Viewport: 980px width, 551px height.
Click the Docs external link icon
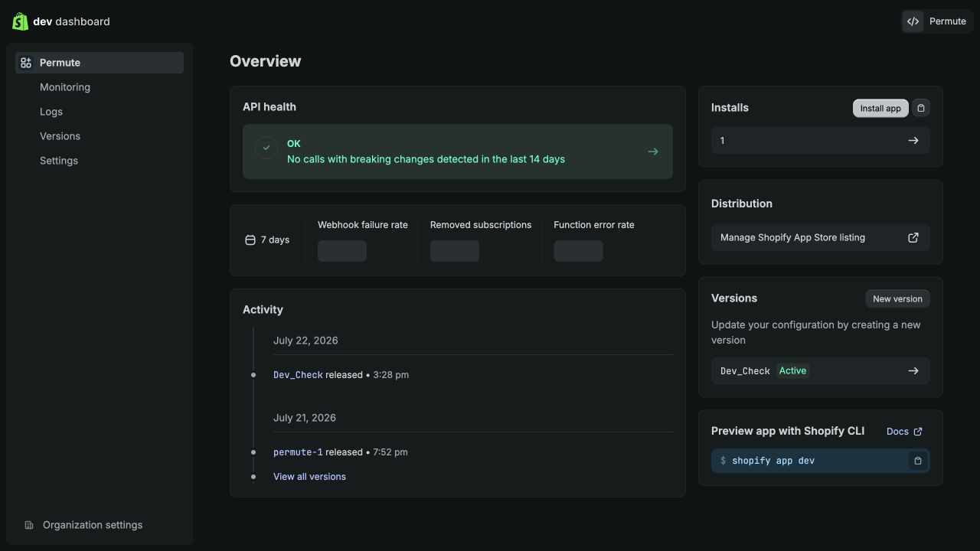pos(918,432)
